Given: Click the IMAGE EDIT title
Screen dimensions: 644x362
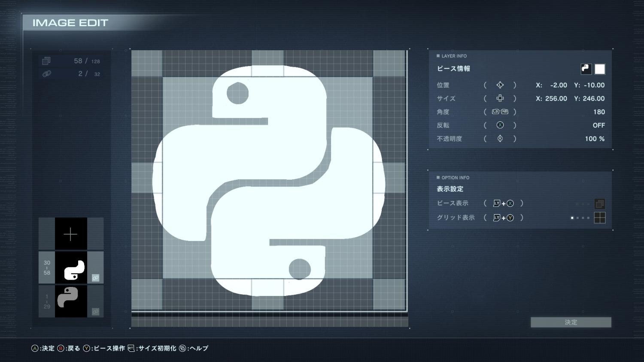Looking at the screenshot, I should pos(70,23).
